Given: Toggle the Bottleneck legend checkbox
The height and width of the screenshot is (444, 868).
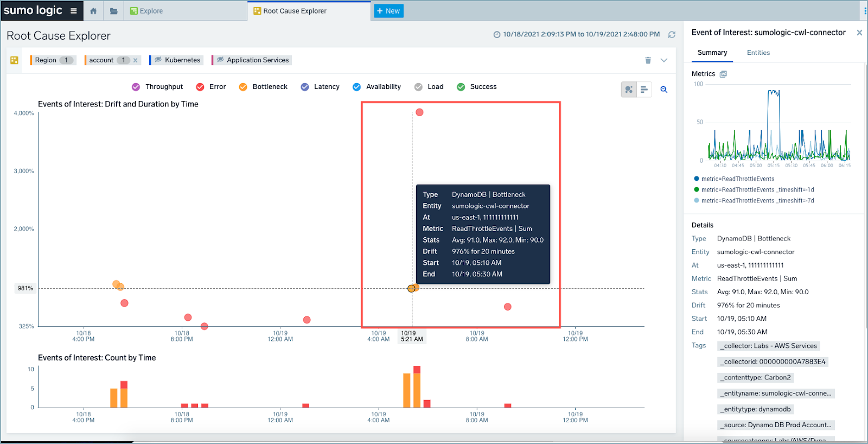Looking at the screenshot, I should click(x=243, y=87).
